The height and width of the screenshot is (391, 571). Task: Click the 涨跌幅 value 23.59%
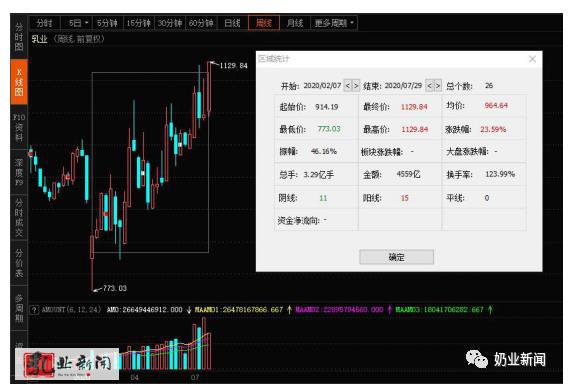[493, 129]
